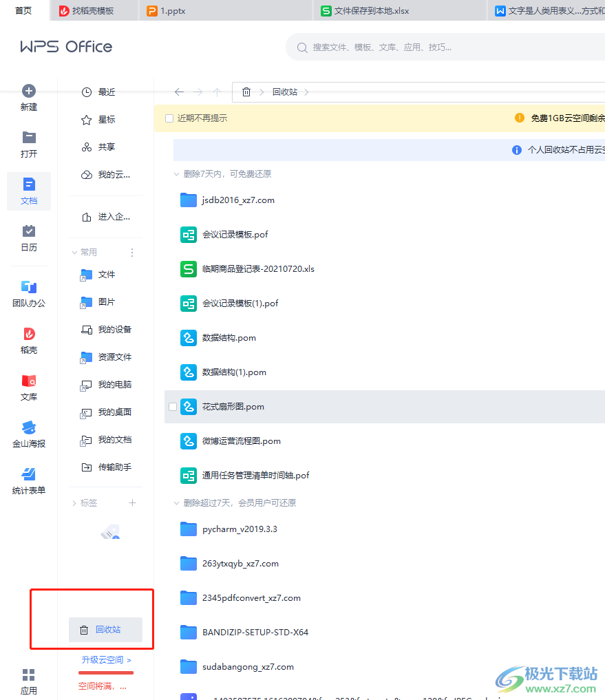Image resolution: width=605 pixels, height=700 pixels.
Task: Check the 近期不再提示 checkbox
Action: coord(169,118)
